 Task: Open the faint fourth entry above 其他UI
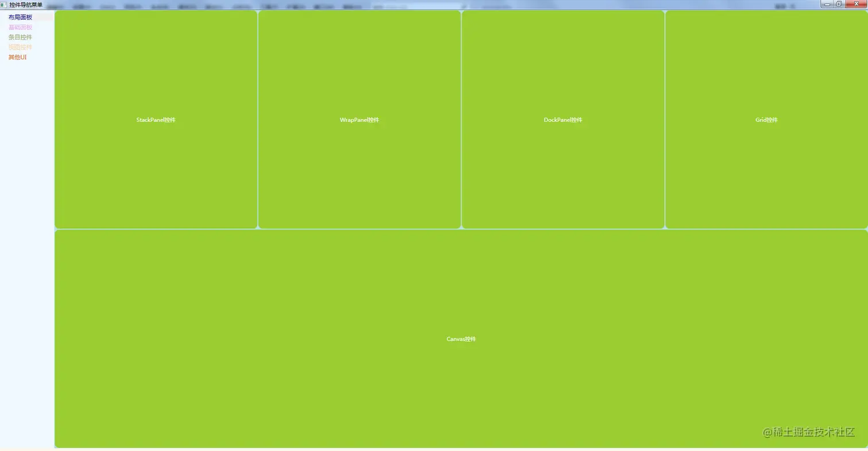click(21, 47)
